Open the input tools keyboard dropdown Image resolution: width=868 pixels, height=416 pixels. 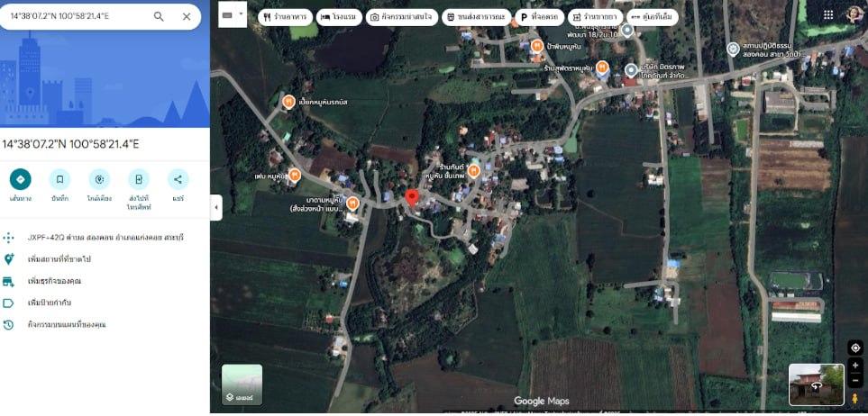[232, 15]
